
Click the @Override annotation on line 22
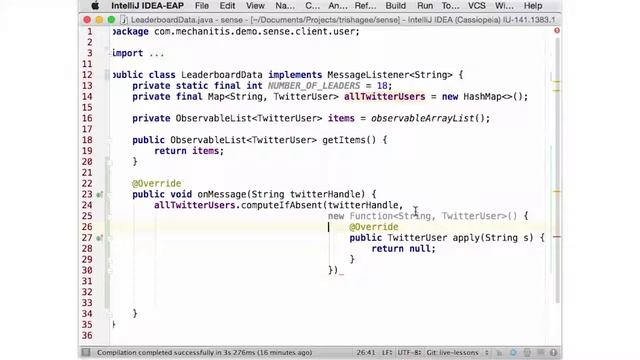tap(156, 184)
